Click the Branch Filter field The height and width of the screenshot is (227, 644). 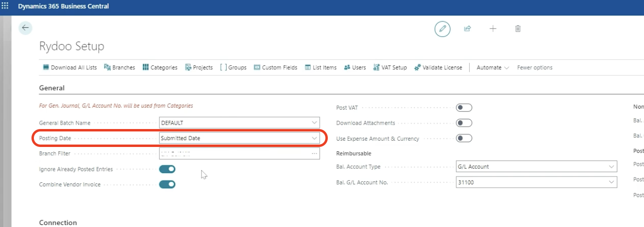[239, 154]
